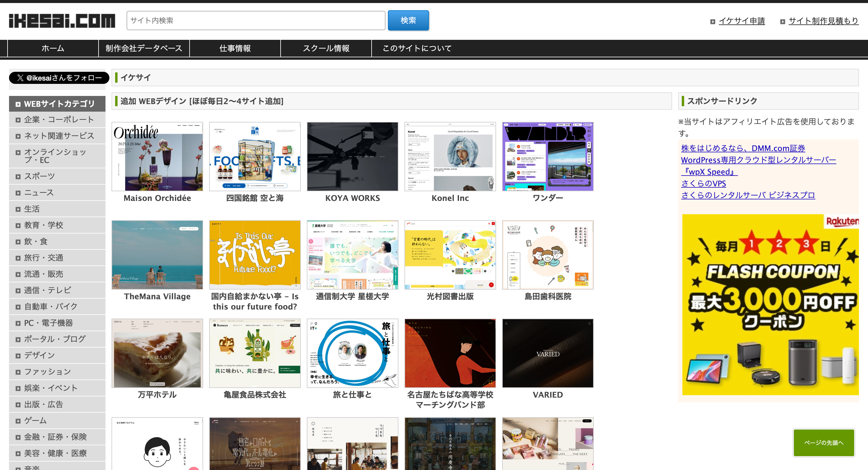Open the 美容・健康・医療 category
Image resolution: width=868 pixels, height=470 pixels.
[x=57, y=453]
